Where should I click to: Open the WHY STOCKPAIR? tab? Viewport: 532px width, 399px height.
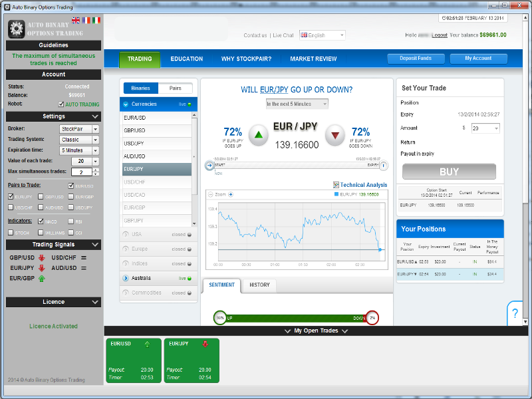tap(246, 59)
